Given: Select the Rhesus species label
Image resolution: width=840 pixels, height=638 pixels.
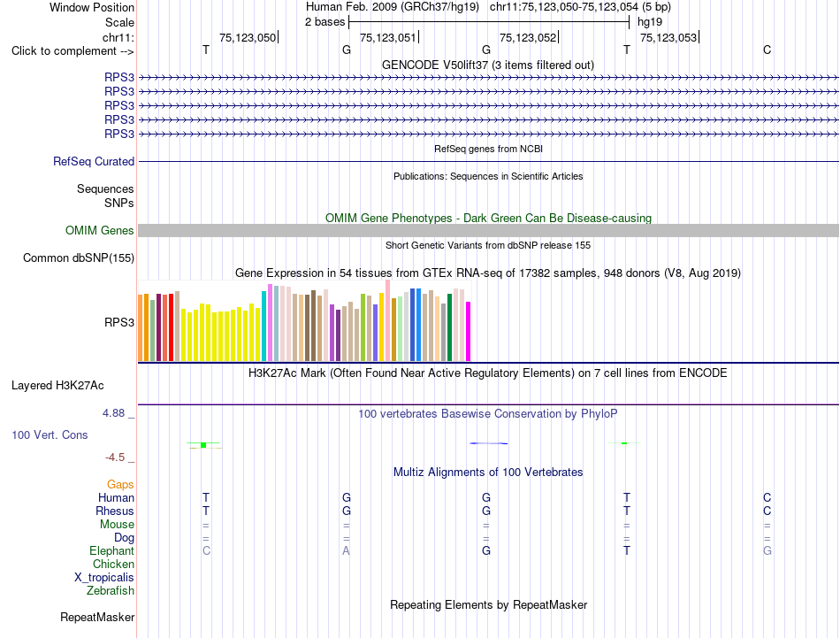Looking at the screenshot, I should click(x=115, y=511).
